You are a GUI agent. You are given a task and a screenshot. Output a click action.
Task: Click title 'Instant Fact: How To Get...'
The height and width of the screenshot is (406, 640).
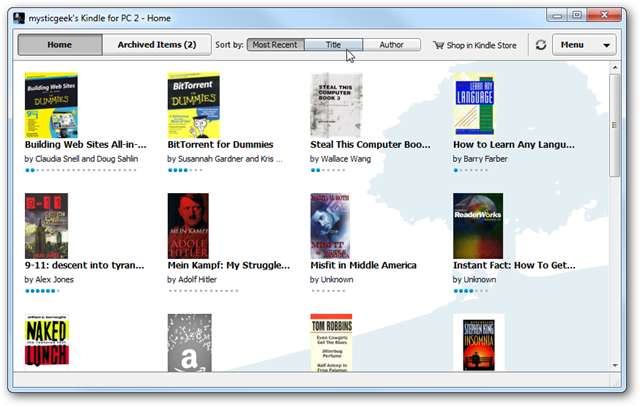click(514, 265)
